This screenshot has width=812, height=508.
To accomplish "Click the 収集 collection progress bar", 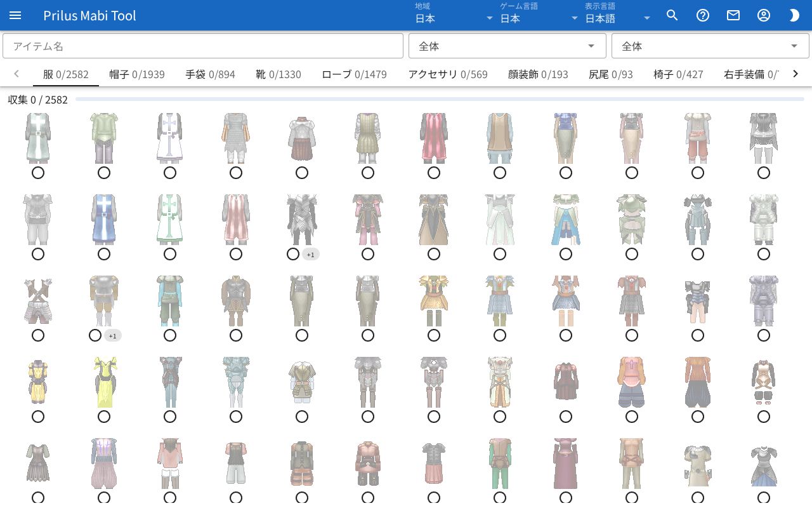I will [440, 100].
